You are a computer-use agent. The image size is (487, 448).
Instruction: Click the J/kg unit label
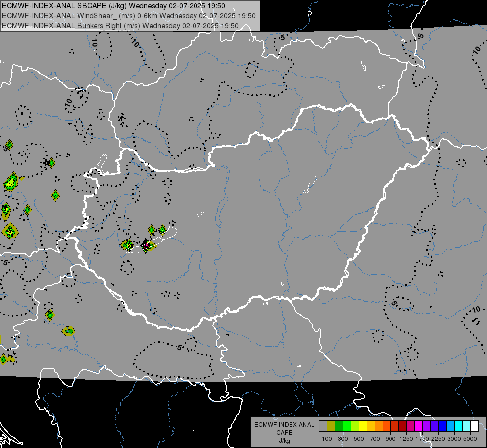click(x=284, y=441)
